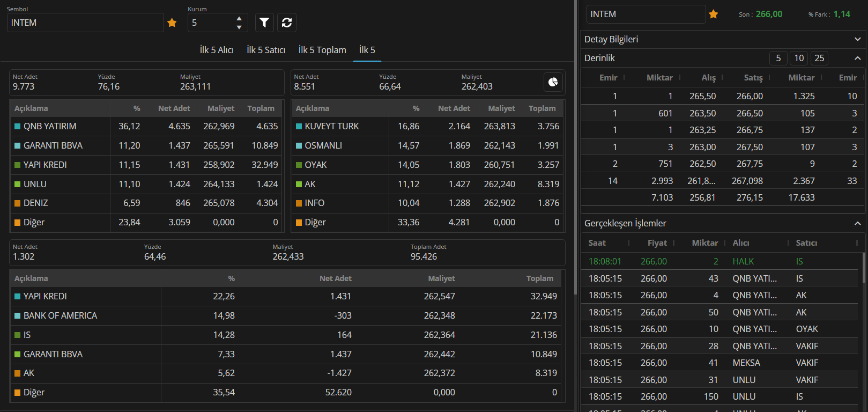This screenshot has width=868, height=412.
Task: Select depth level 5 button
Action: [778, 58]
